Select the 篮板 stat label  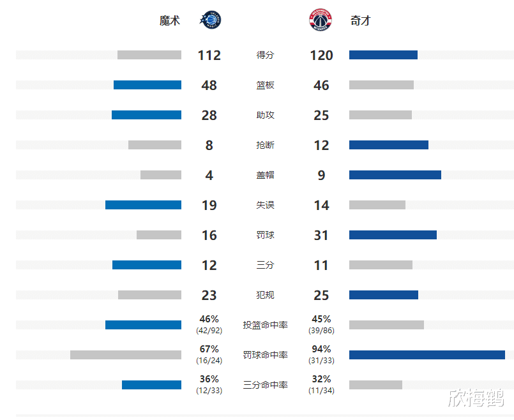[265, 86]
